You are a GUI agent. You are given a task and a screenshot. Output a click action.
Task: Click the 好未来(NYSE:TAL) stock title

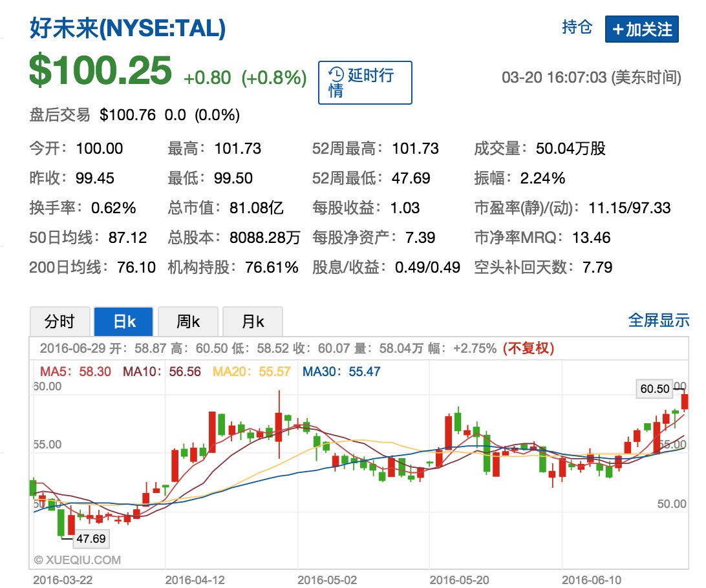click(128, 28)
